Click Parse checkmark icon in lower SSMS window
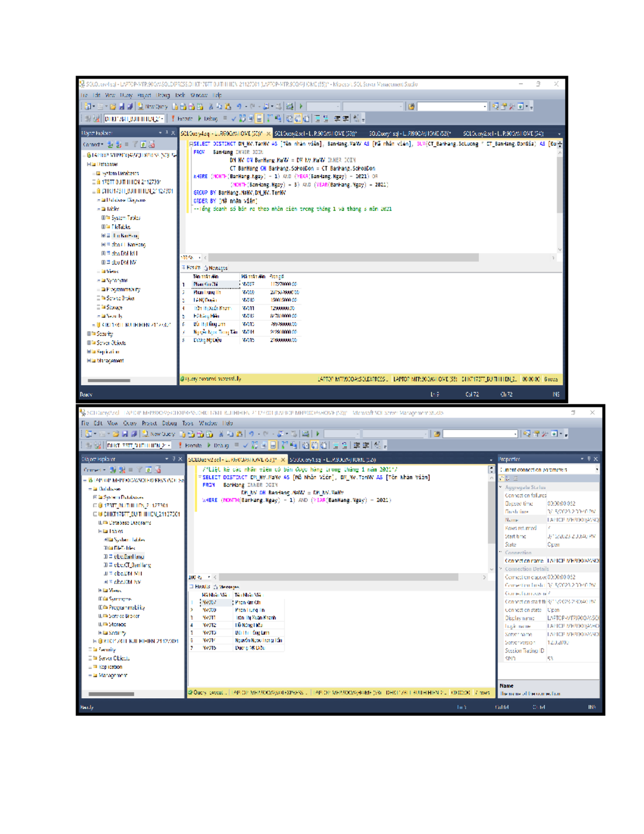644x834 pixels. tap(245, 445)
